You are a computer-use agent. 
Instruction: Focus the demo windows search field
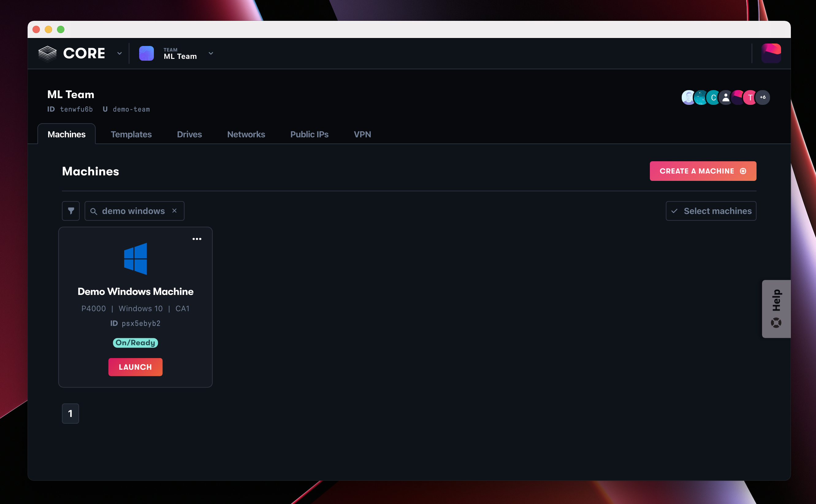click(134, 211)
